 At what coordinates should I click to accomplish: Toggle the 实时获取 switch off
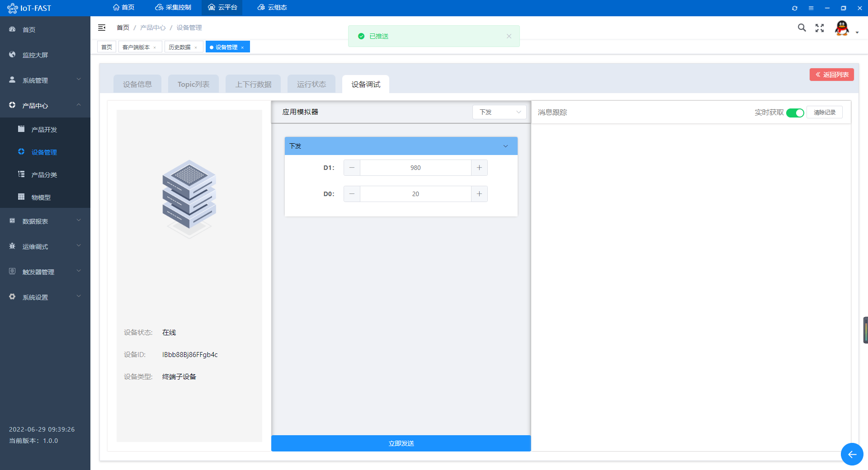(x=795, y=113)
